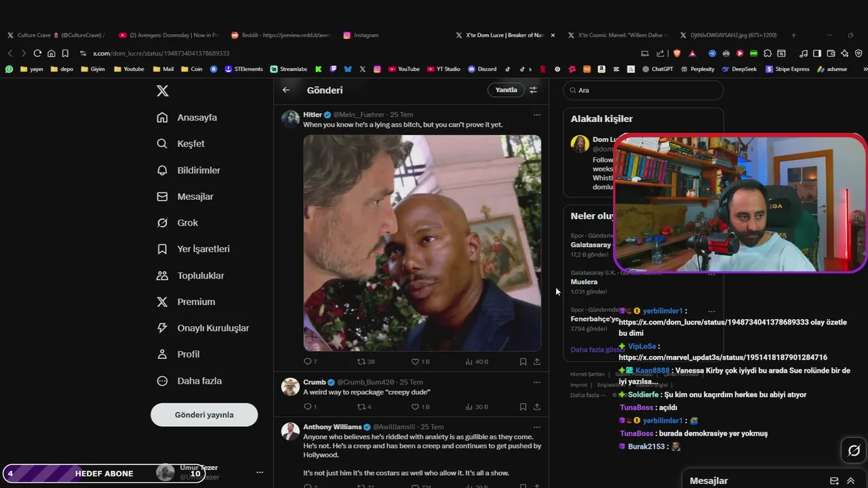The width and height of the screenshot is (868, 488).
Task: Compose new message in Mesajlar bar
Action: coord(834,481)
